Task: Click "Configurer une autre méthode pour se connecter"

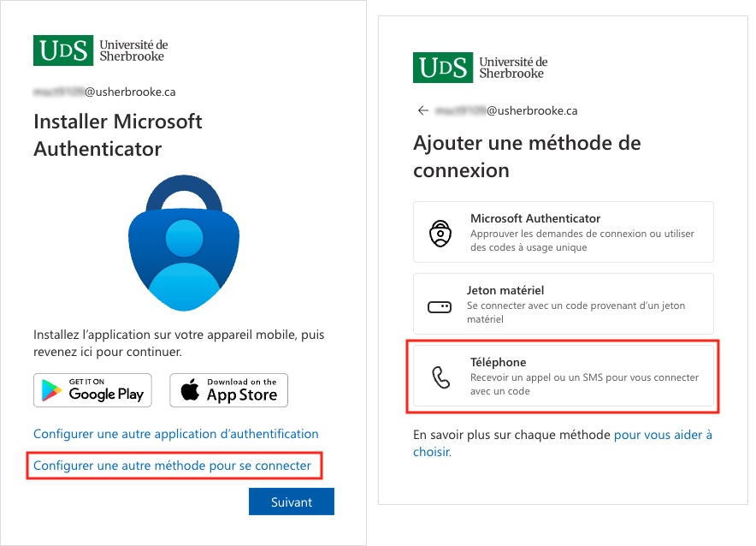Action: coord(177,466)
